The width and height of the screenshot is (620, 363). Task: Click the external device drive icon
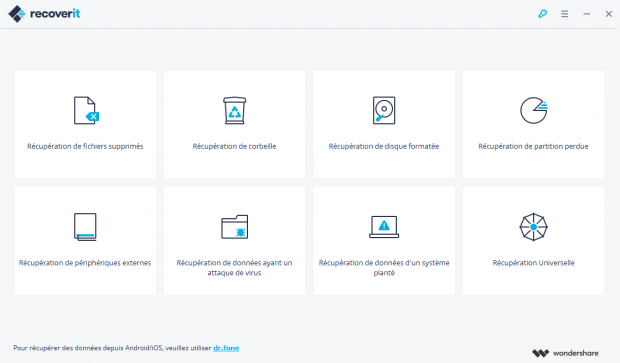point(85,227)
